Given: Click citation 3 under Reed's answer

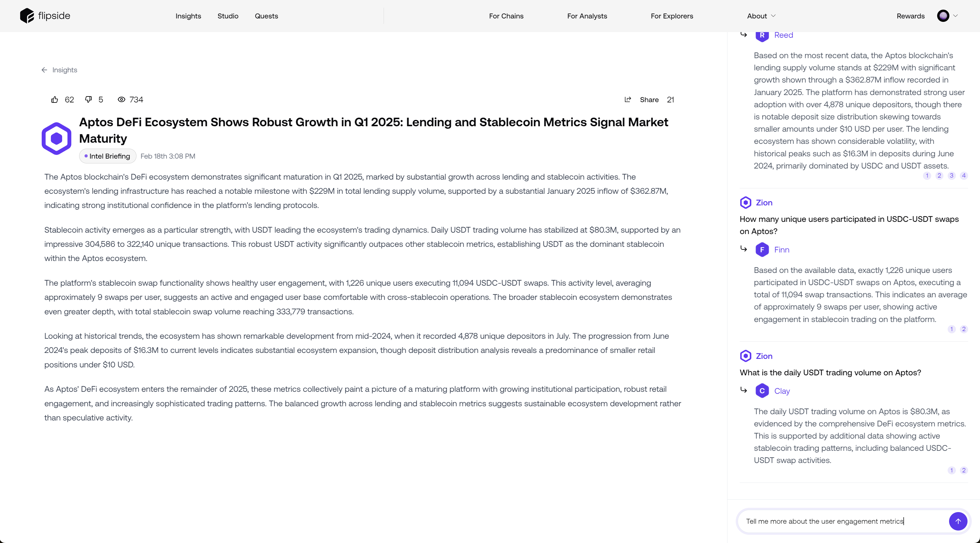Looking at the screenshot, I should (951, 175).
